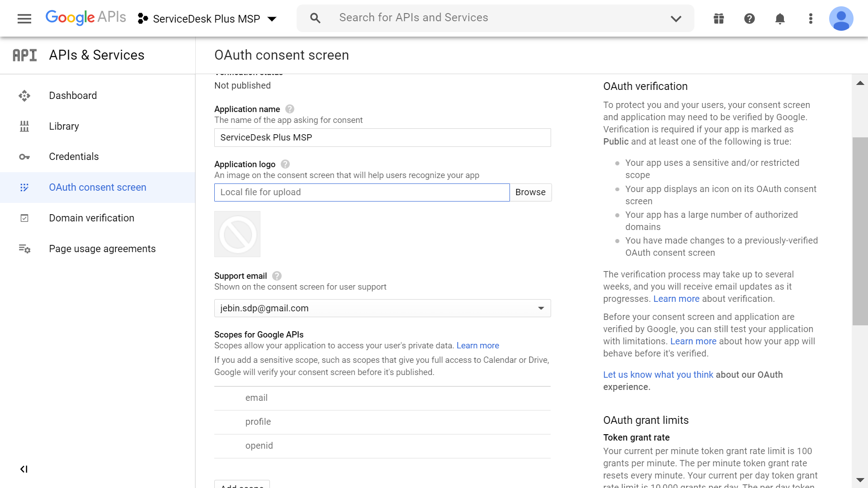The width and height of the screenshot is (868, 488).
Task: Open the help question mark icon
Action: [750, 19]
